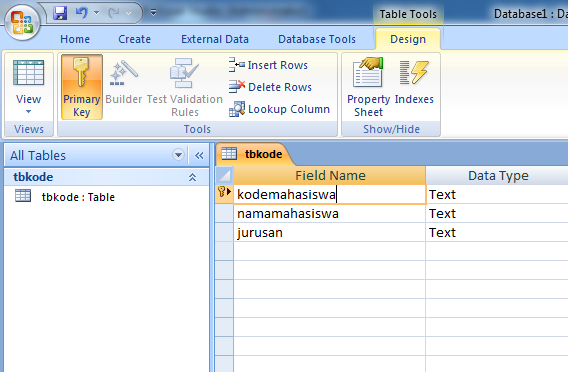This screenshot has height=372, width=568.
Task: Select the Design ribbon tab
Action: pyautogui.click(x=408, y=39)
